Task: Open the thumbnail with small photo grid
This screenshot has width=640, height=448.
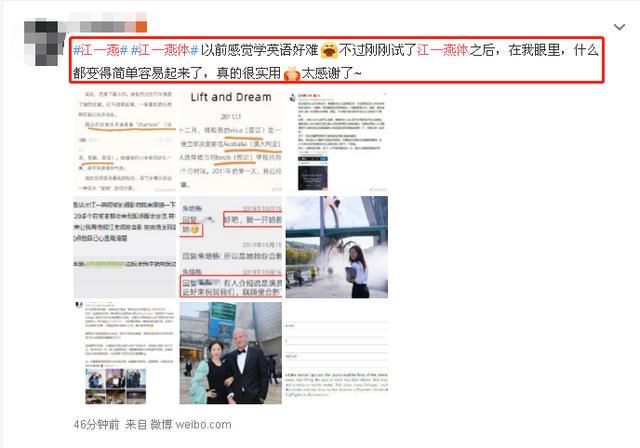Action: pos(124,353)
